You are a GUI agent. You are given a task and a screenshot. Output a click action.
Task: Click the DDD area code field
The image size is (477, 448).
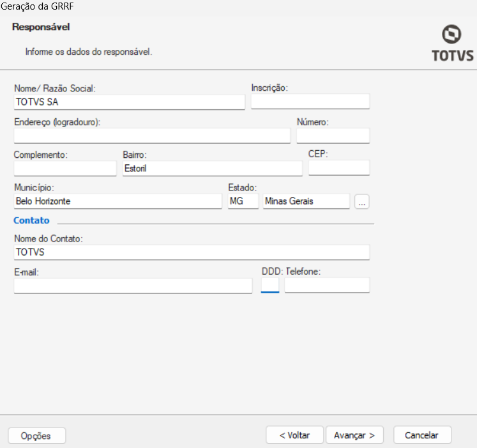pyautogui.click(x=270, y=285)
